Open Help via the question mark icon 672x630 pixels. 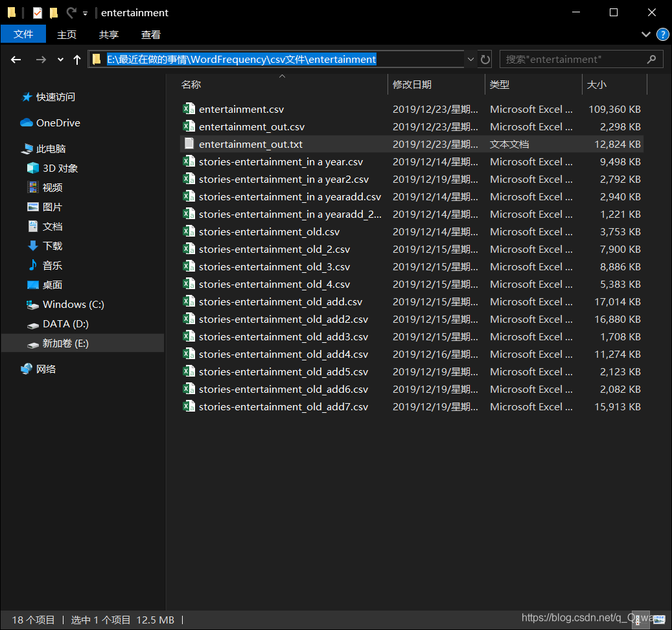[x=662, y=34]
